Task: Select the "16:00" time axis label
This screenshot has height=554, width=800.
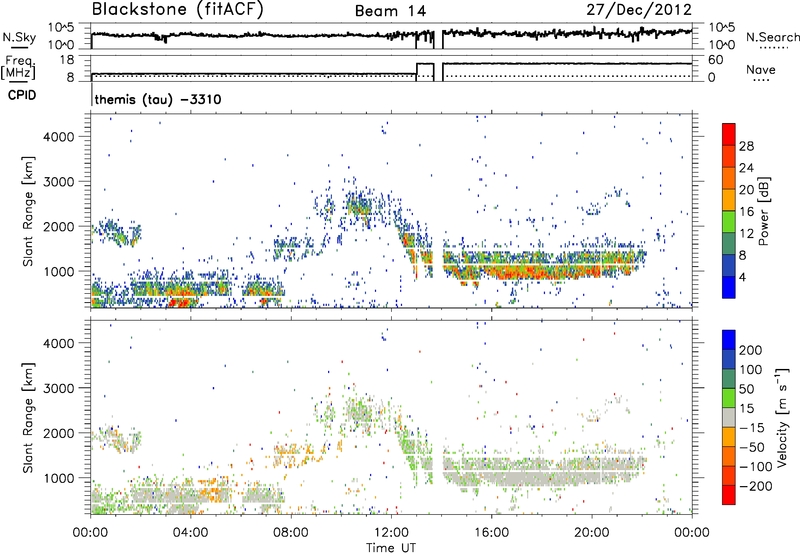Action: click(491, 533)
